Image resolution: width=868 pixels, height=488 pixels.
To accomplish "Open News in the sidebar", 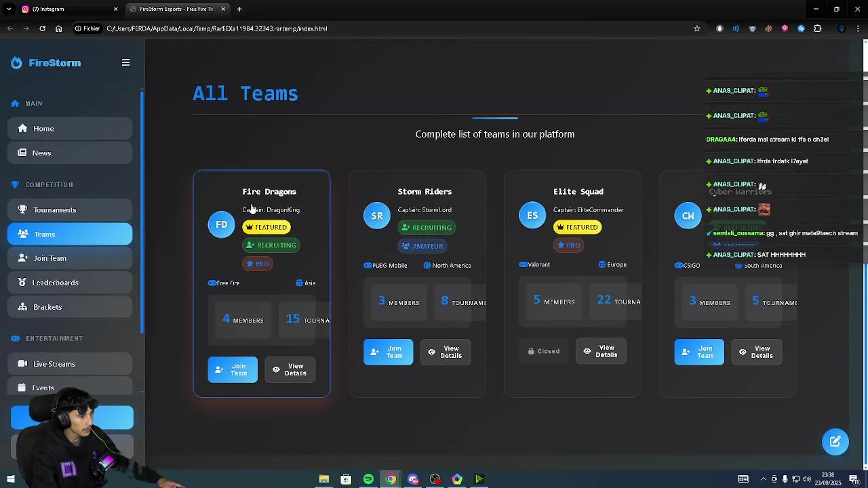I will [70, 152].
